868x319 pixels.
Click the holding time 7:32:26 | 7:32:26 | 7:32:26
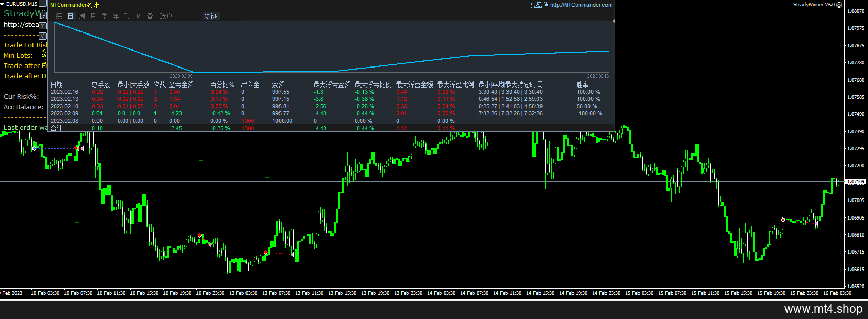[x=511, y=113]
